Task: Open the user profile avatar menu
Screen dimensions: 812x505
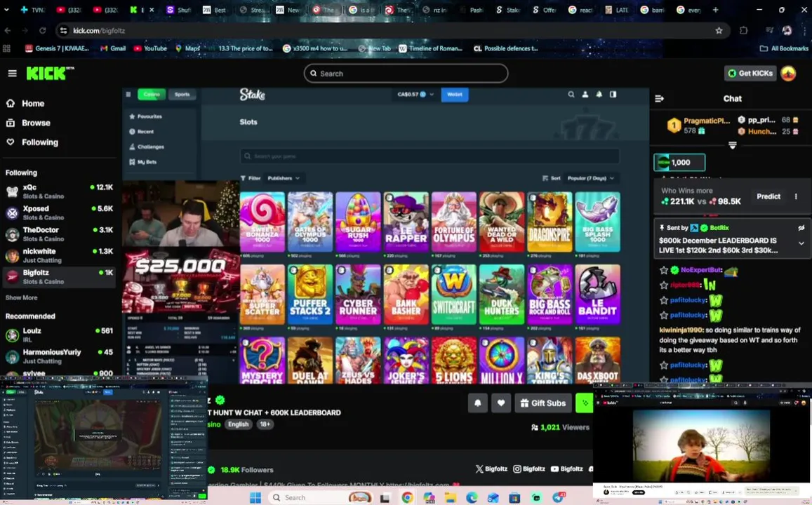Action: coord(788,74)
